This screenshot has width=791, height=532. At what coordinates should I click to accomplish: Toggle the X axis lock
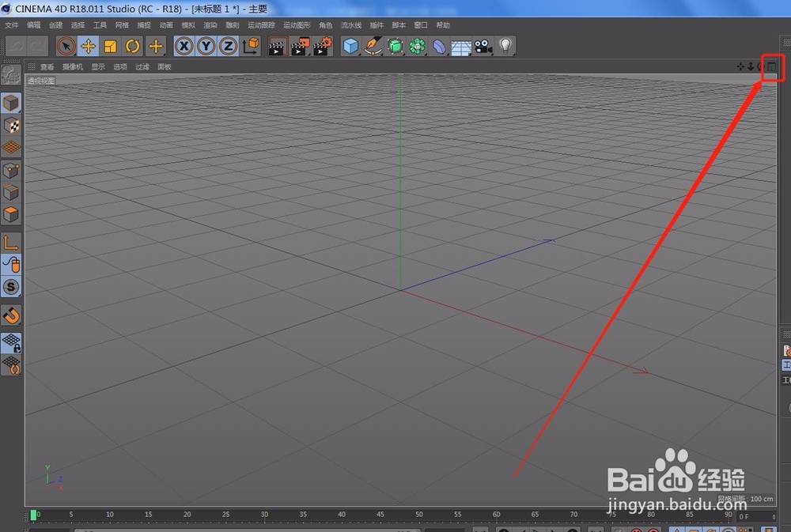(x=184, y=47)
